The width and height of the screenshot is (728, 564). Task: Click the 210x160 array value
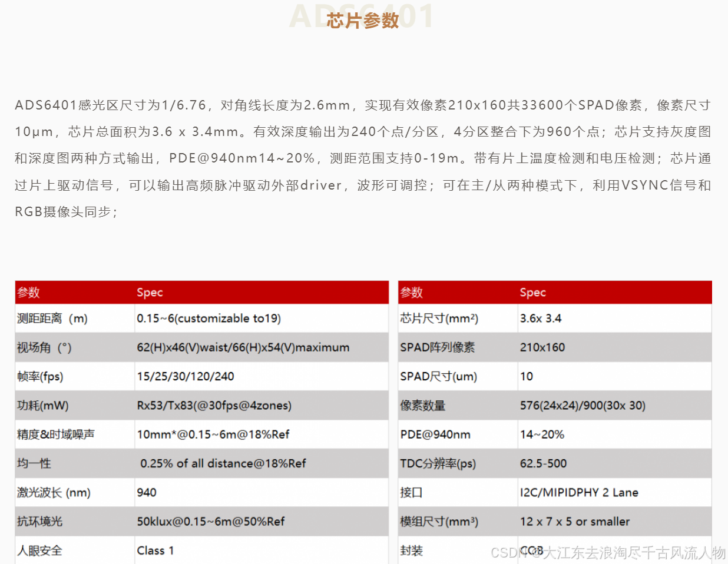click(542, 347)
